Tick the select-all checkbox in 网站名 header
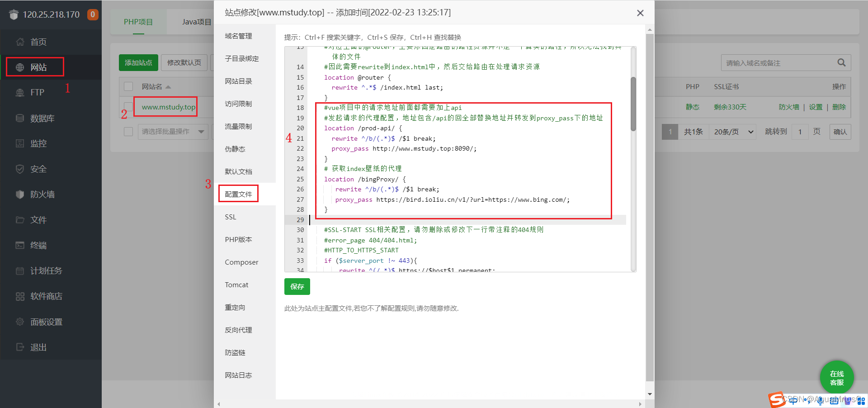The height and width of the screenshot is (408, 868). [128, 86]
